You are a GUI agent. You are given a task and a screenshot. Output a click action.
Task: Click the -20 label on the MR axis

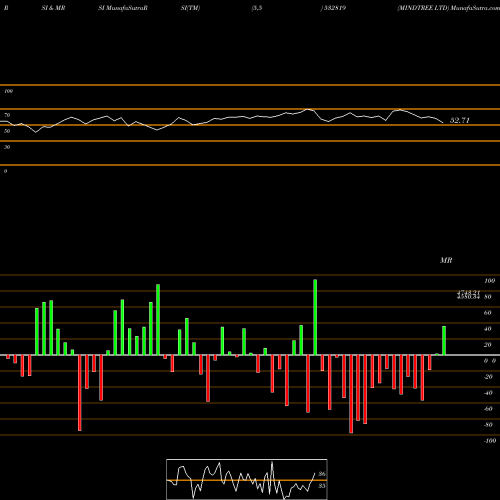pos(488,377)
